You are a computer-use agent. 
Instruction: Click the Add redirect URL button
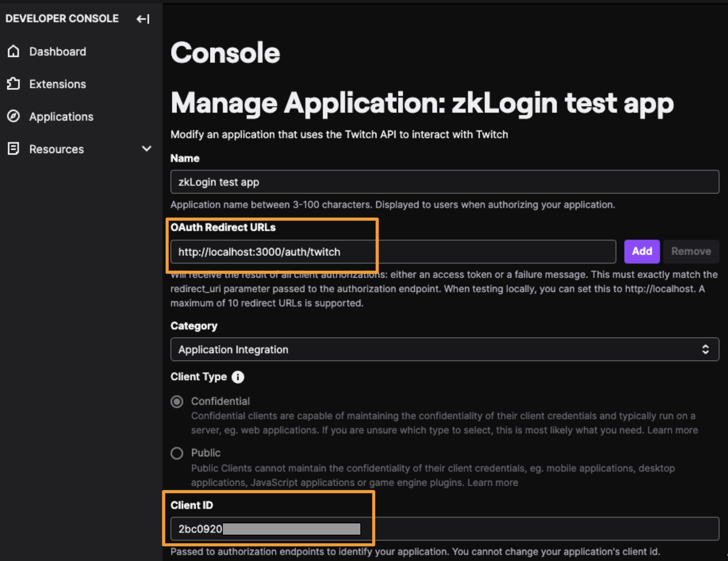(642, 251)
